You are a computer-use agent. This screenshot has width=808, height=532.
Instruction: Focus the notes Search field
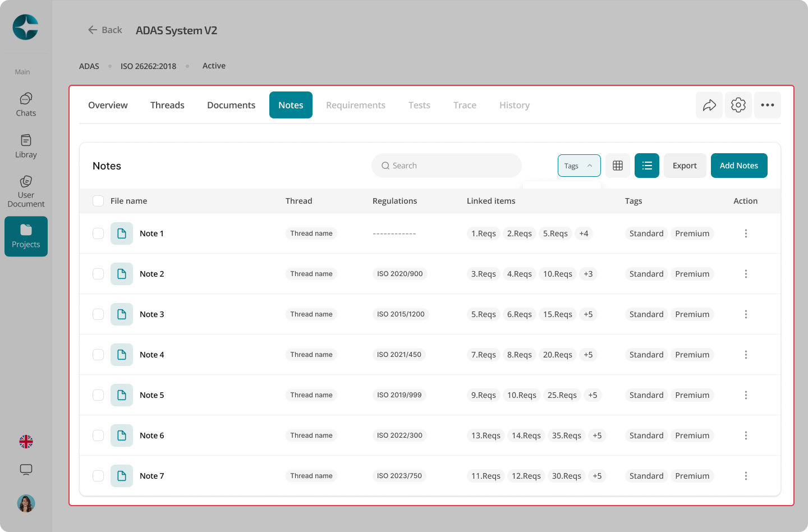pos(447,166)
